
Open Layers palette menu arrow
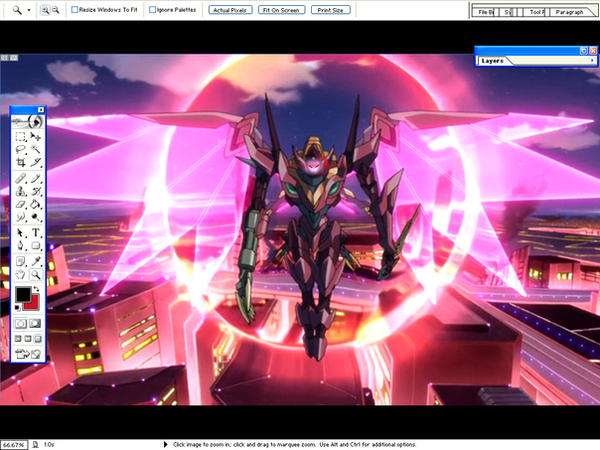click(x=592, y=60)
